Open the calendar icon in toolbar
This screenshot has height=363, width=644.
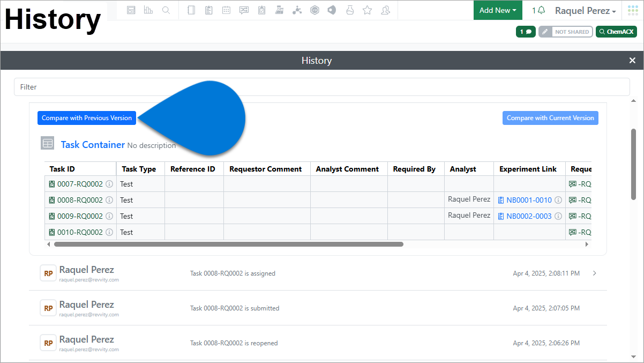tap(226, 10)
